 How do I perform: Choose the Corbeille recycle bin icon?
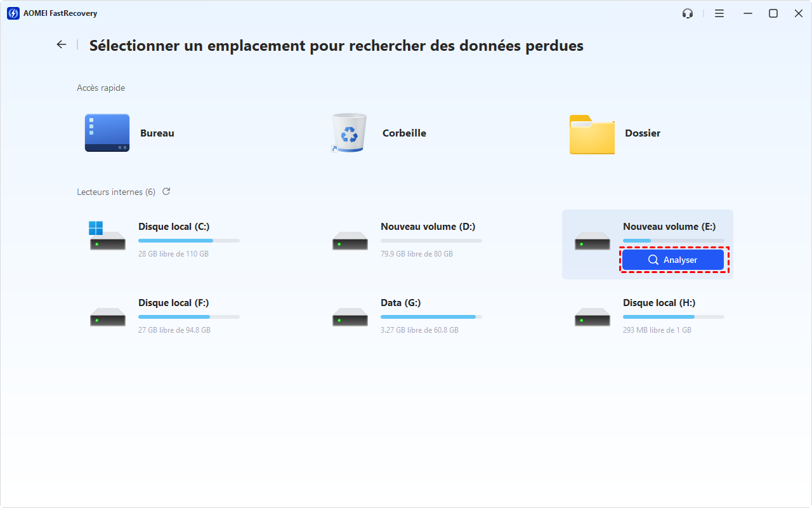(349, 133)
